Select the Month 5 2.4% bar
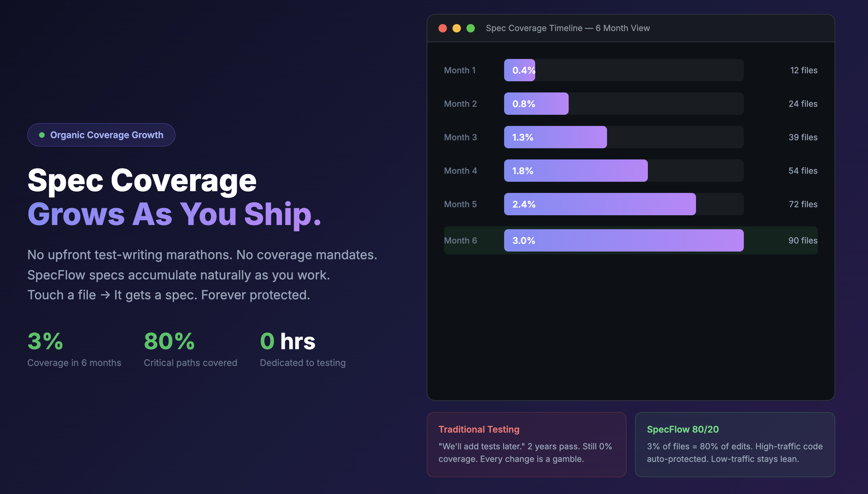Viewport: 868px width, 494px height. coord(600,204)
